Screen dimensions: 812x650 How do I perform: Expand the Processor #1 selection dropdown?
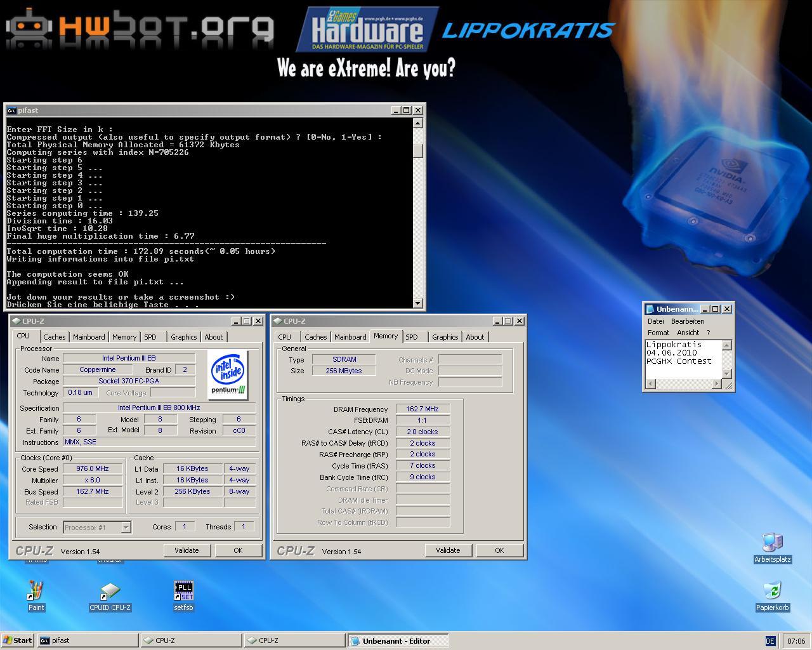coord(126,527)
